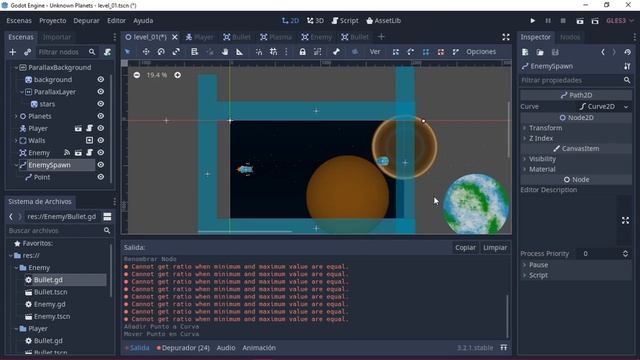Open the Animación bottom panel
640x360 pixels.
pos(259,348)
